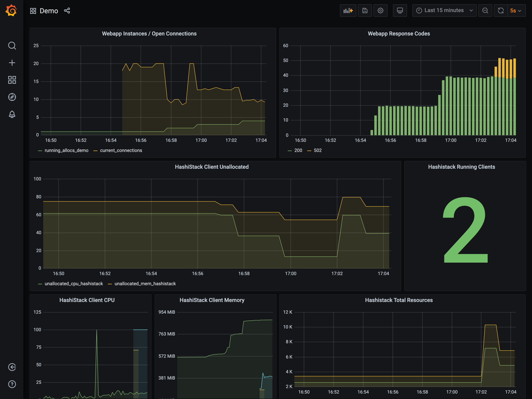Screen dimensions: 532x399
Task: Cycle view mode with the monitor icon
Action: point(400,11)
